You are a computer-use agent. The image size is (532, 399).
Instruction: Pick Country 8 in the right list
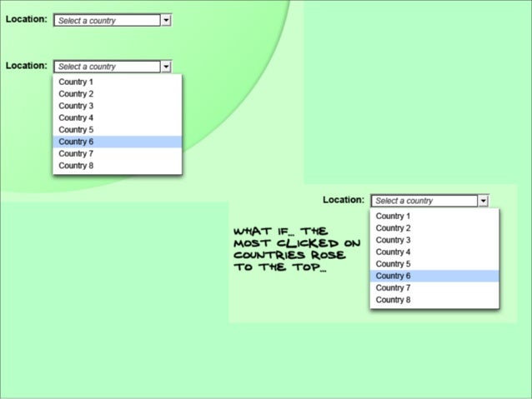(x=434, y=300)
